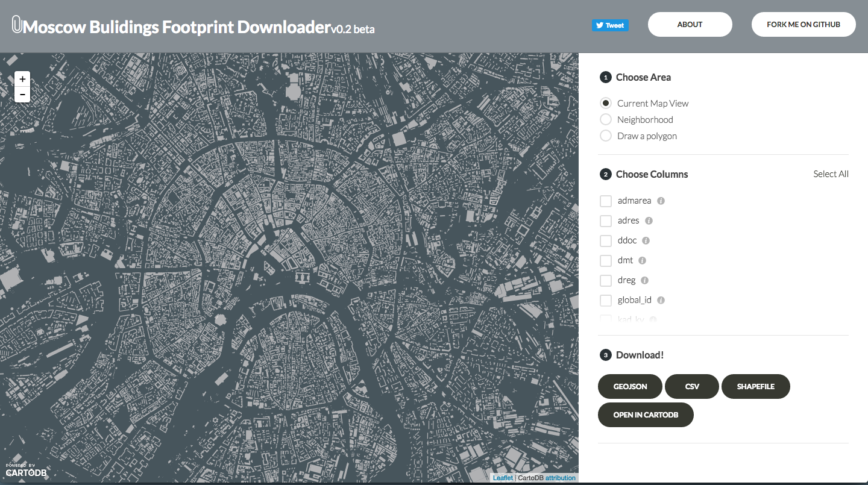
Task: Show info icon next to admarea
Action: pyautogui.click(x=661, y=201)
